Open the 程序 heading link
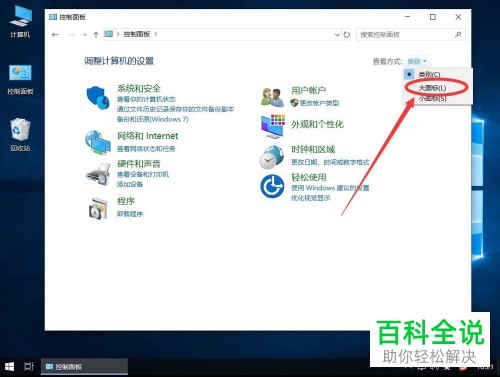The height and width of the screenshot is (377, 500). pyautogui.click(x=126, y=201)
